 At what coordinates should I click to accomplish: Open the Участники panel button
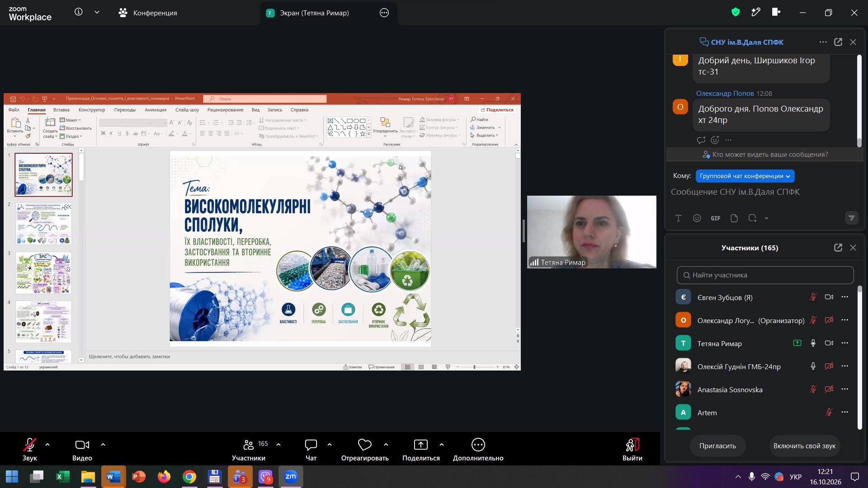point(249,449)
